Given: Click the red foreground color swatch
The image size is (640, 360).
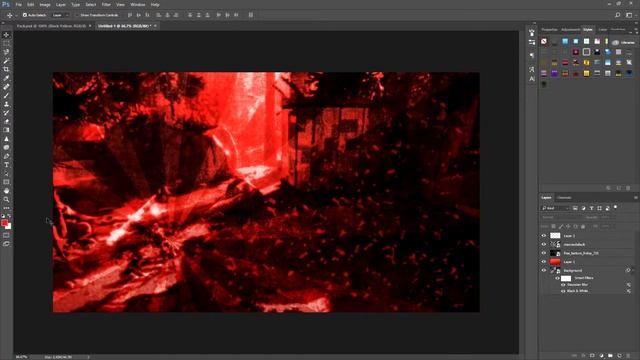Looking at the screenshot, I should click(x=4, y=223).
